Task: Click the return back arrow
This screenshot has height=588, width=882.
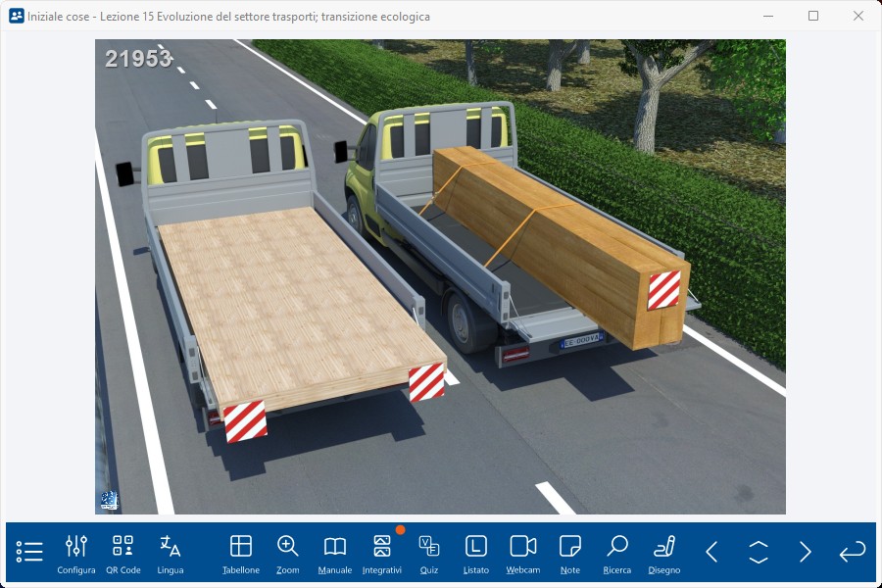Action: (853, 552)
